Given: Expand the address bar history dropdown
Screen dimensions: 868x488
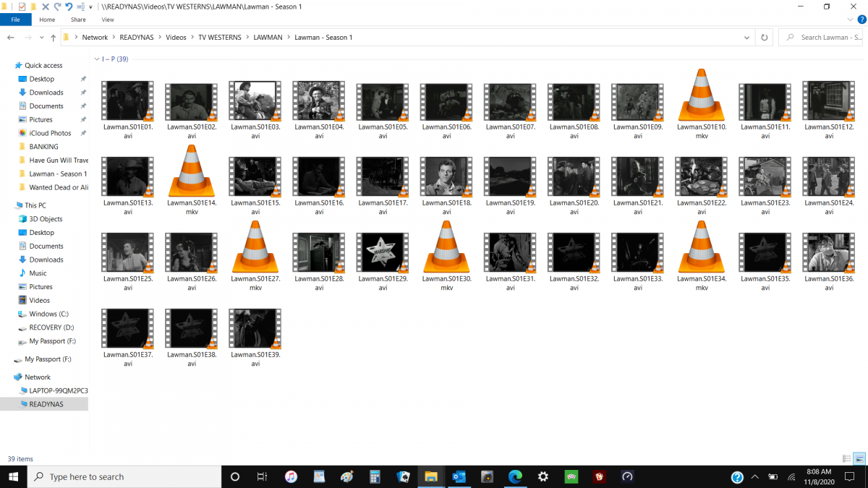Looking at the screenshot, I should (x=747, y=38).
